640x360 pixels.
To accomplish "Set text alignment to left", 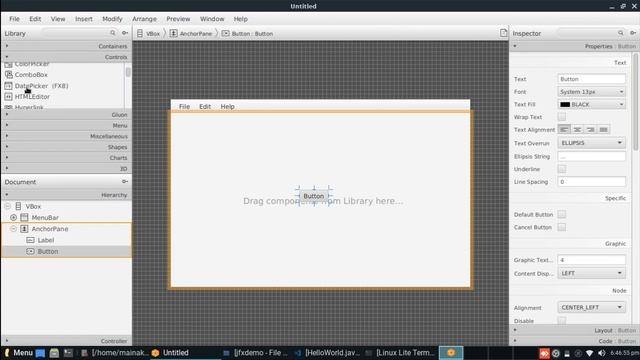I will pyautogui.click(x=564, y=129).
